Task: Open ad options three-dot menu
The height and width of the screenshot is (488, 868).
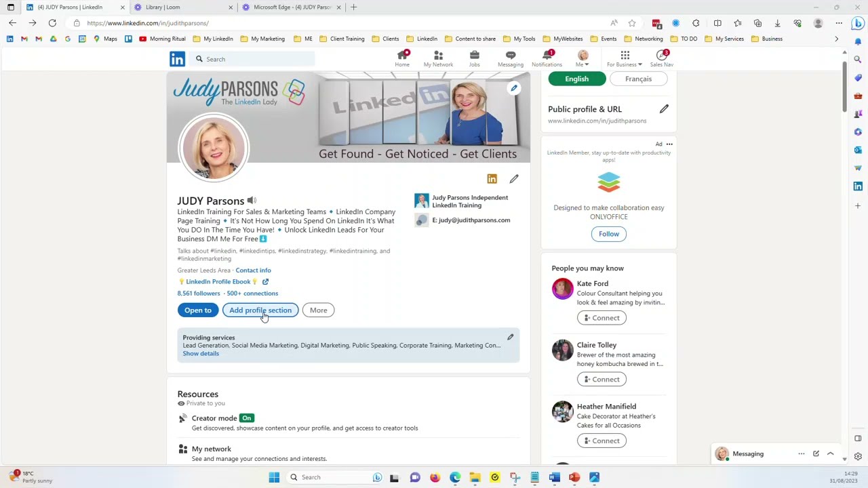Action: pyautogui.click(x=669, y=144)
